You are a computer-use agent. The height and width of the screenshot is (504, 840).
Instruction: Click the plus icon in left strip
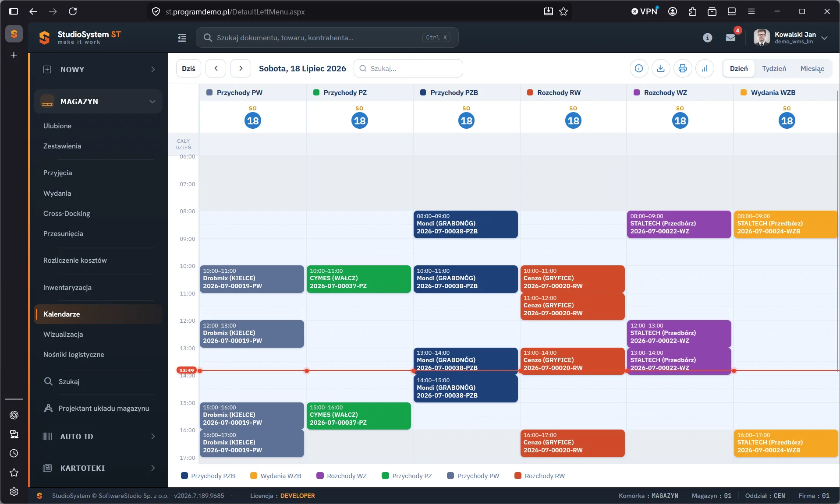(x=14, y=55)
